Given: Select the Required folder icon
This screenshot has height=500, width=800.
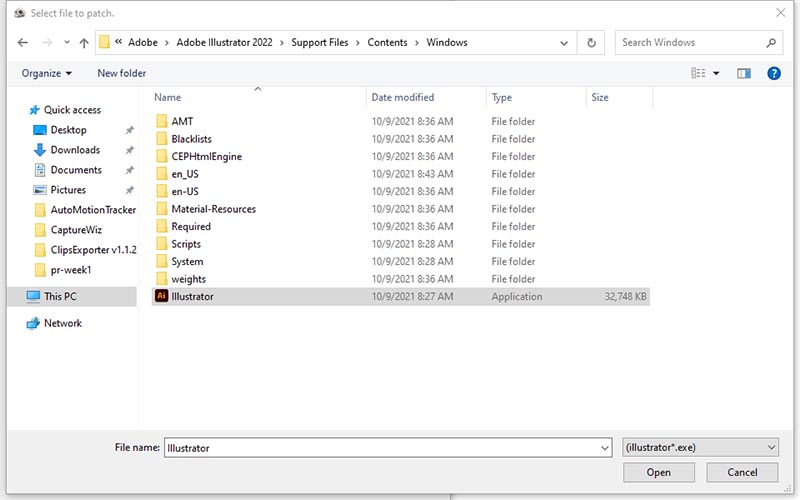Looking at the screenshot, I should [162, 226].
